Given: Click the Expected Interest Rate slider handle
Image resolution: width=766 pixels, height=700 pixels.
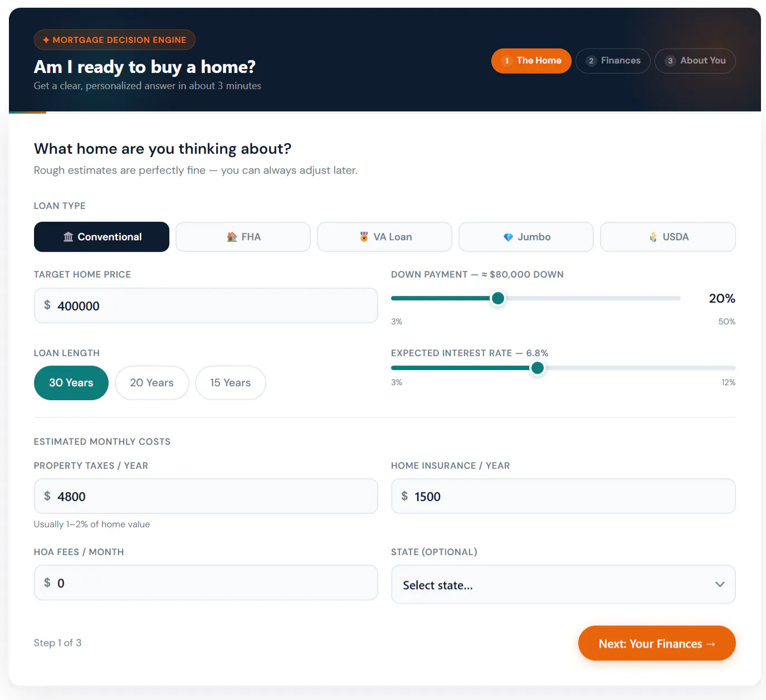Looking at the screenshot, I should click(x=538, y=368).
